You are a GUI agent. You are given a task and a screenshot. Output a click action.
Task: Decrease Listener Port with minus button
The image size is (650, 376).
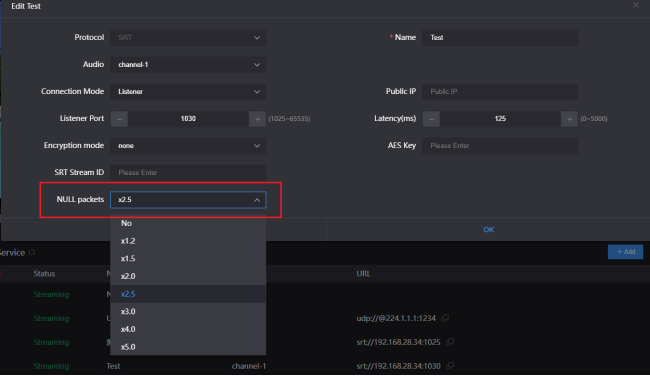click(x=119, y=119)
